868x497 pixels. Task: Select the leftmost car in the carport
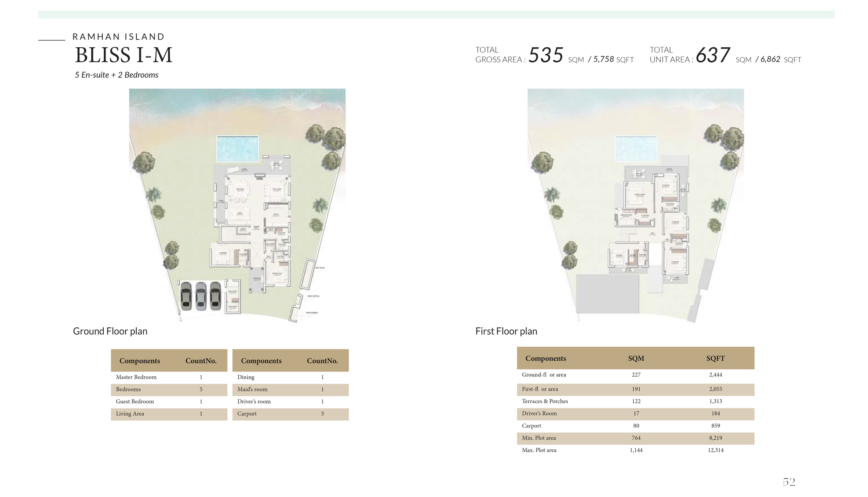pyautogui.click(x=186, y=296)
